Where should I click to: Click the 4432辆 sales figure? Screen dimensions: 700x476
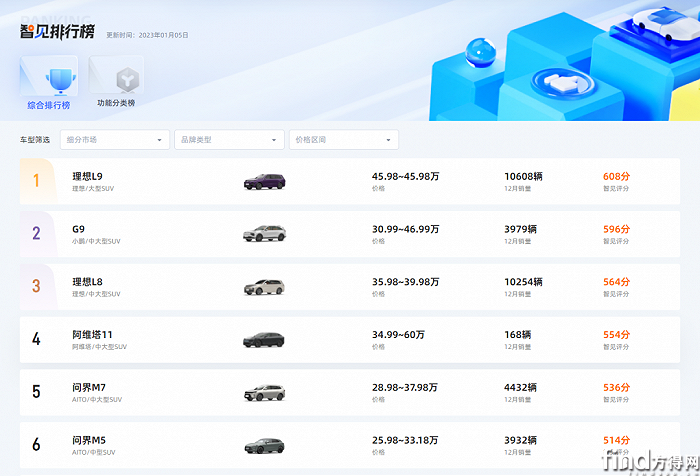click(x=521, y=387)
